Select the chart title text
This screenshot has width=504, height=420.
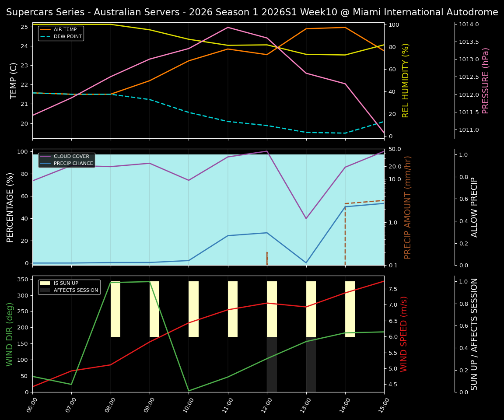(252, 12)
